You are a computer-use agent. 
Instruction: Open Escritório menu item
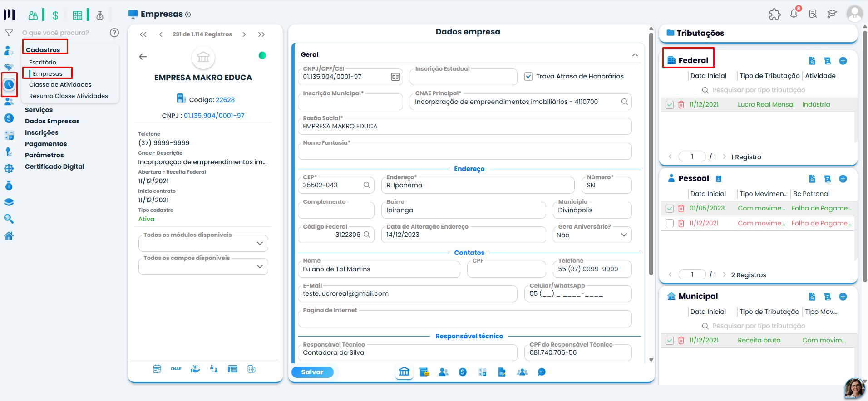click(x=43, y=62)
